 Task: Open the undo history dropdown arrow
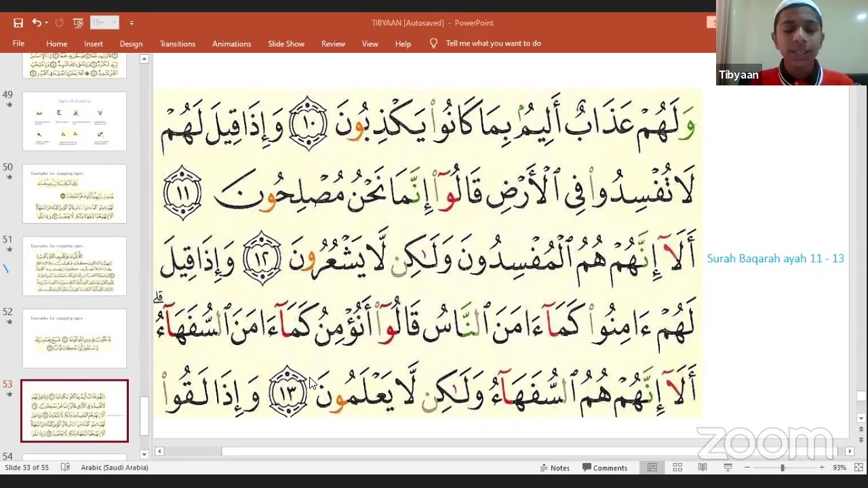tap(46, 23)
